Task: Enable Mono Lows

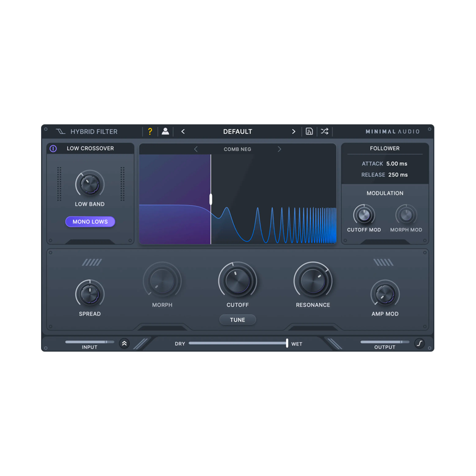Action: tap(90, 221)
